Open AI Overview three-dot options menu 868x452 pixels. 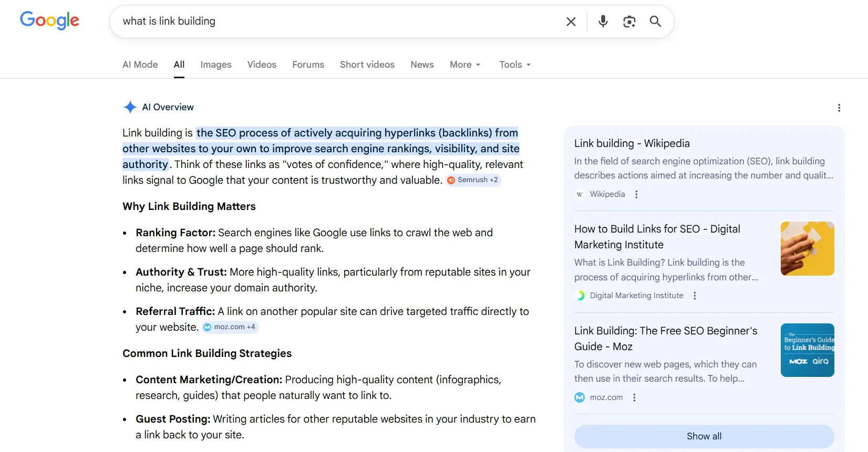(x=839, y=108)
